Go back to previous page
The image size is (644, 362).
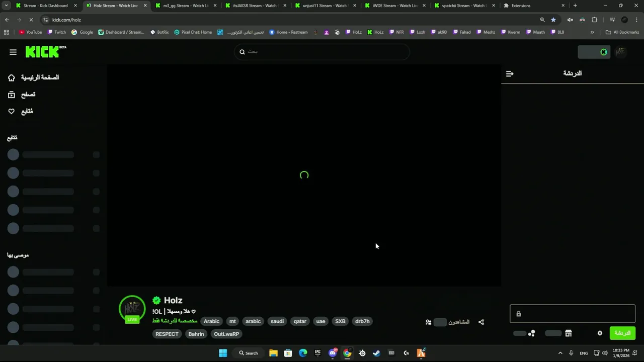tap(7, 20)
